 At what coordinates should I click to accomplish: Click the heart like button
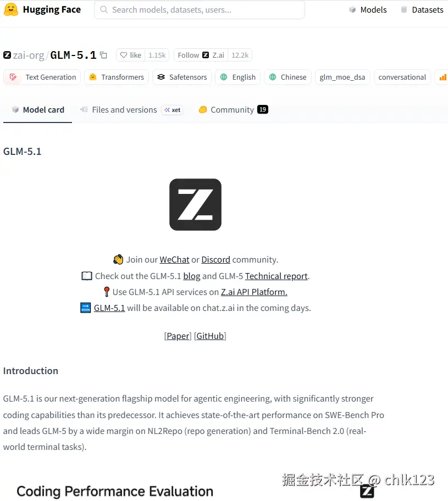(x=130, y=55)
